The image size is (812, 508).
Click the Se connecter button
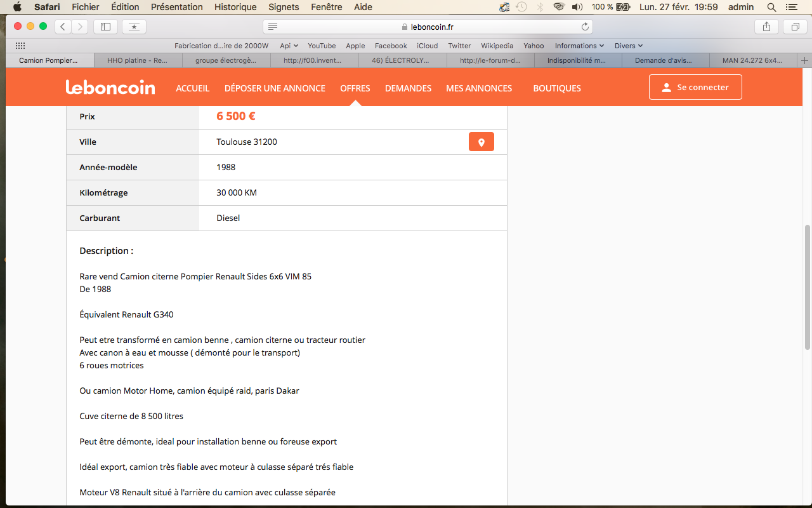click(695, 88)
